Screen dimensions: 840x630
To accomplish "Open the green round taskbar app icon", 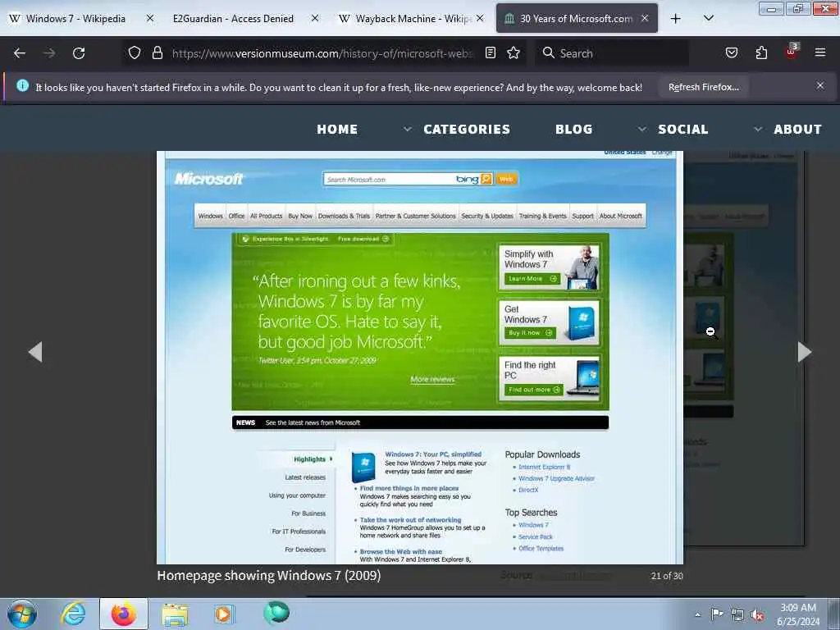I will (276, 613).
